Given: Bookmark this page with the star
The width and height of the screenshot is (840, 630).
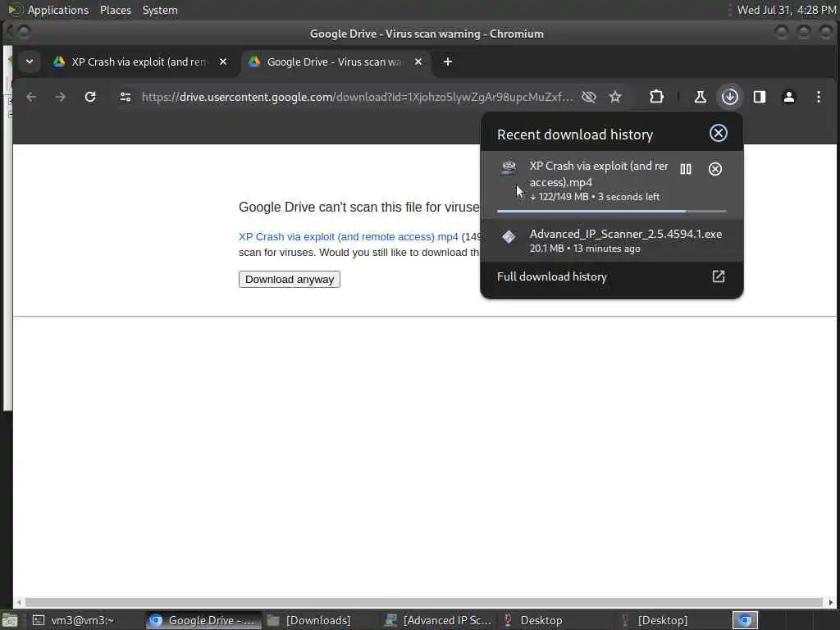Looking at the screenshot, I should pyautogui.click(x=615, y=97).
